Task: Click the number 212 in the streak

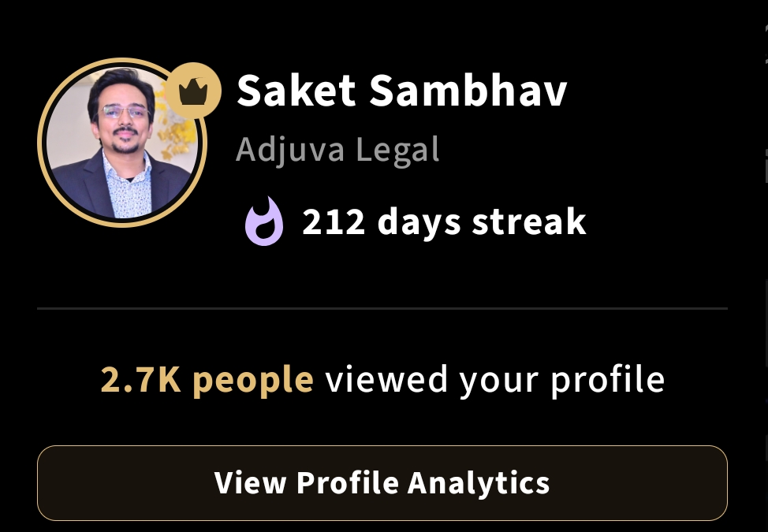Action: click(x=334, y=221)
